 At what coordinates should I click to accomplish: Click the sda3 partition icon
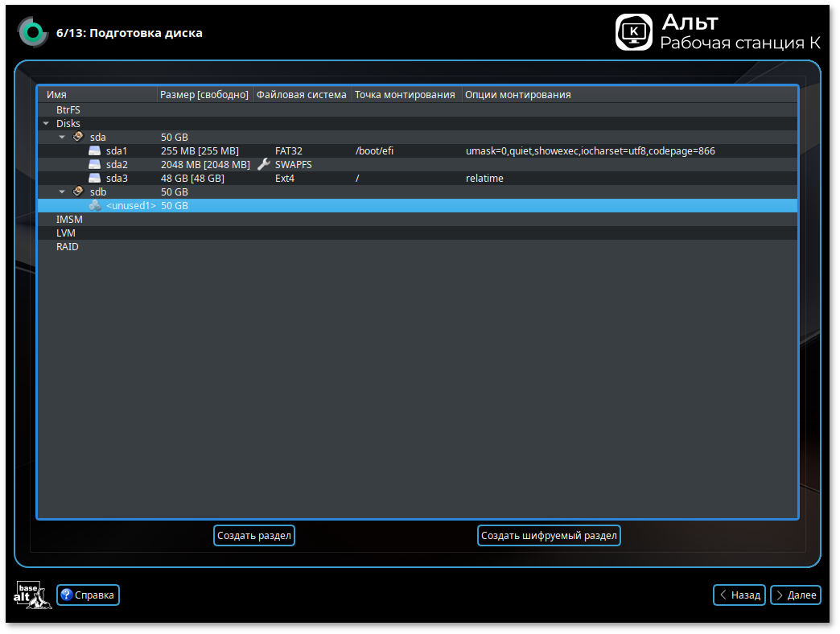pos(95,178)
